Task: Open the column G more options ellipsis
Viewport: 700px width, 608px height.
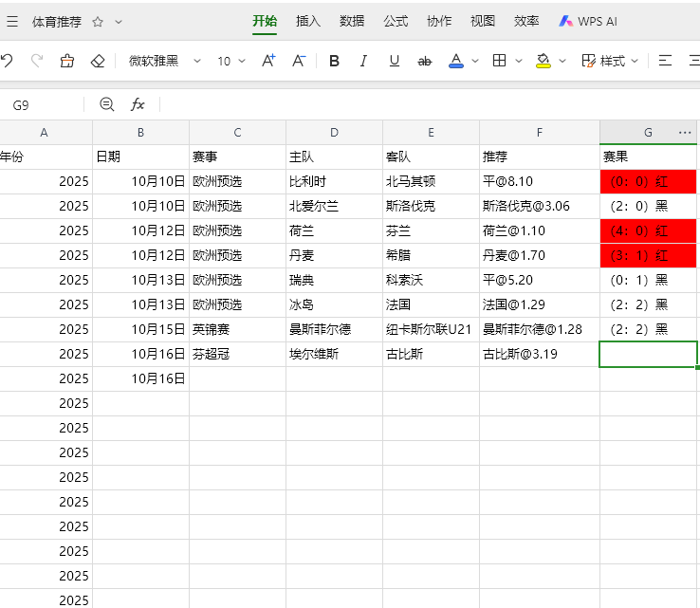Action: click(x=685, y=133)
